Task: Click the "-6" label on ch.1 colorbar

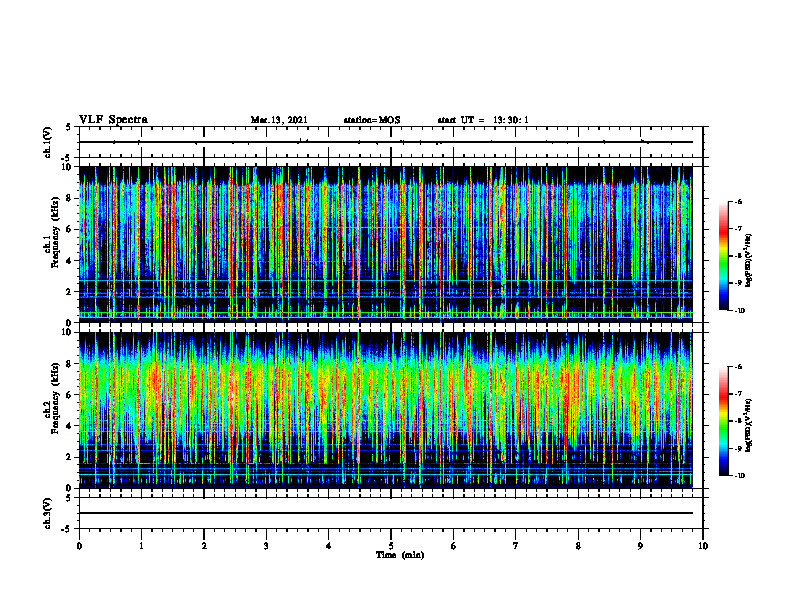Action: click(x=738, y=202)
